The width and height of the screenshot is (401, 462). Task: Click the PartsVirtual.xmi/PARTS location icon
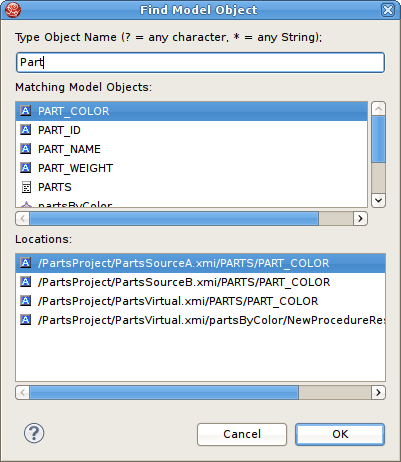[26, 301]
